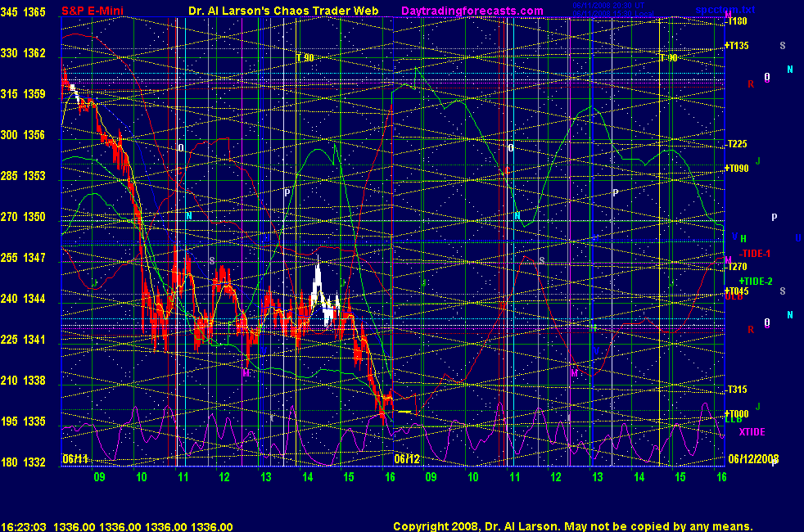Click the 06/11 session date marker
Image resolution: width=804 pixels, height=532 pixels.
point(75,458)
